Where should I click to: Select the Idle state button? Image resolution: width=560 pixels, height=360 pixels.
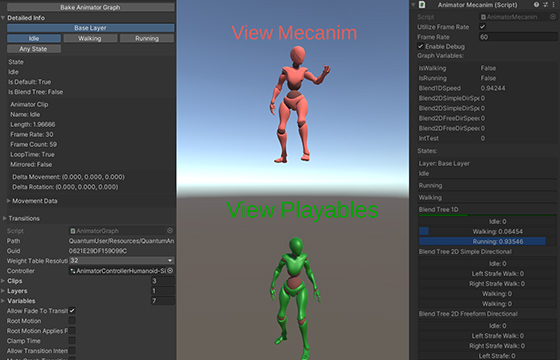[34, 38]
